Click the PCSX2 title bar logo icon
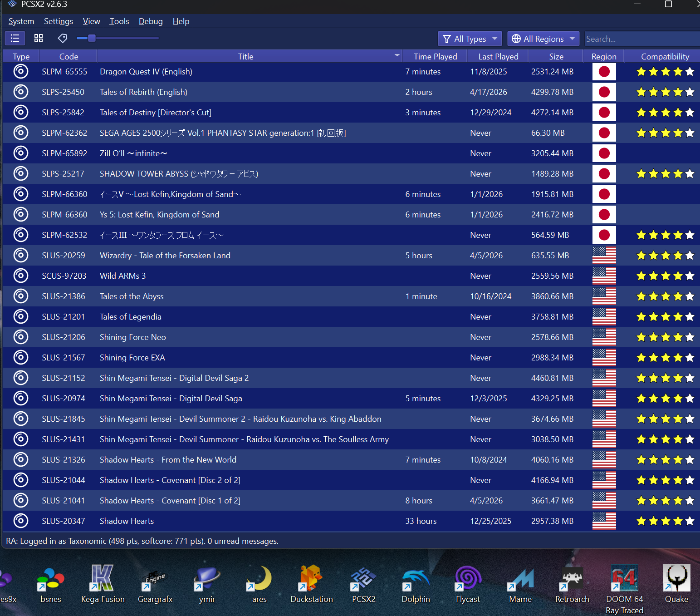The image size is (700, 616). click(12, 4)
